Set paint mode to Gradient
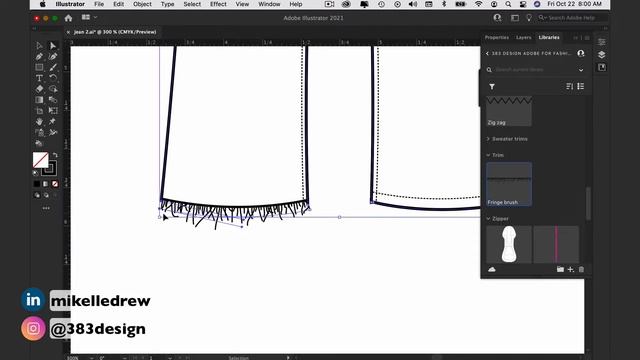 (x=46, y=184)
